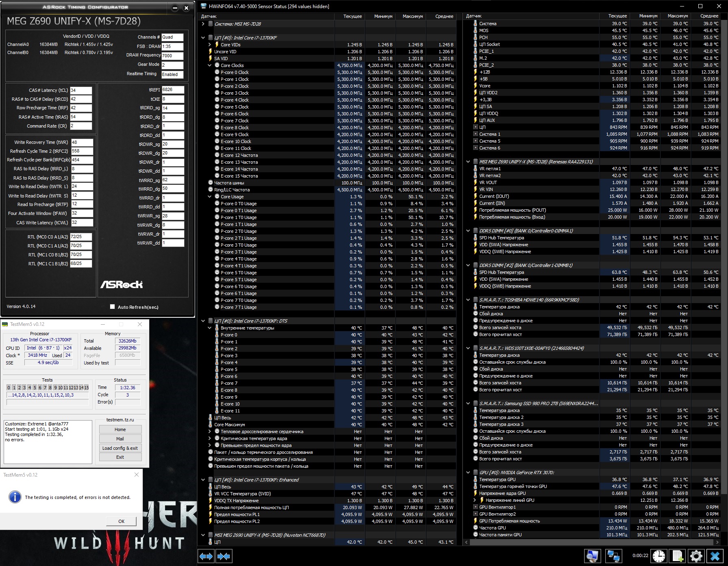Collapse the Core Clocks node
The height and width of the screenshot is (566, 728).
[x=210, y=65]
